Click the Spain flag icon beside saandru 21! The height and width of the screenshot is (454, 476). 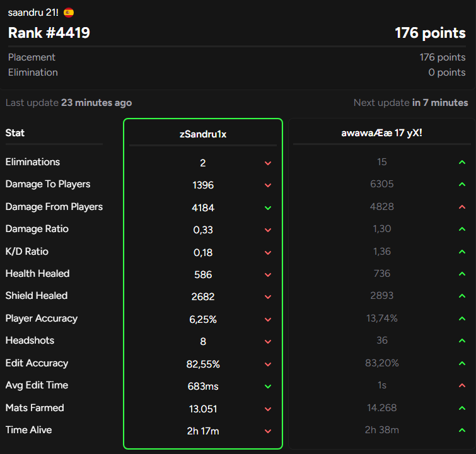69,13
